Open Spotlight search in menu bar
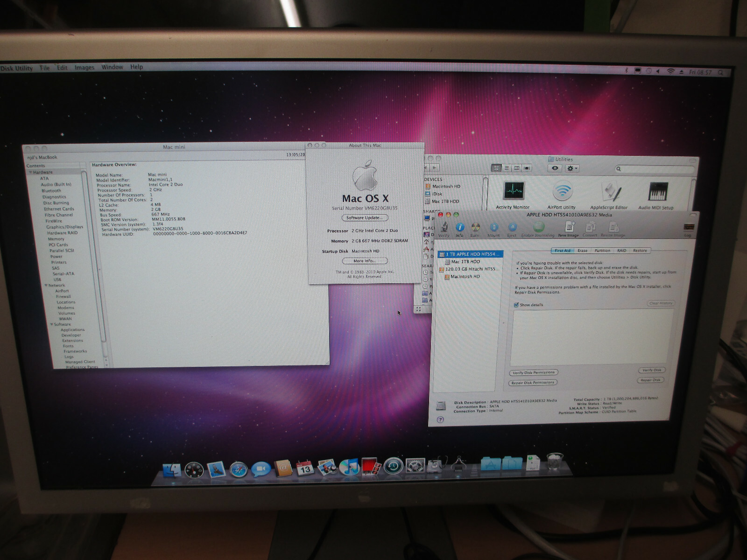Viewport: 747px width, 560px height. (721, 73)
